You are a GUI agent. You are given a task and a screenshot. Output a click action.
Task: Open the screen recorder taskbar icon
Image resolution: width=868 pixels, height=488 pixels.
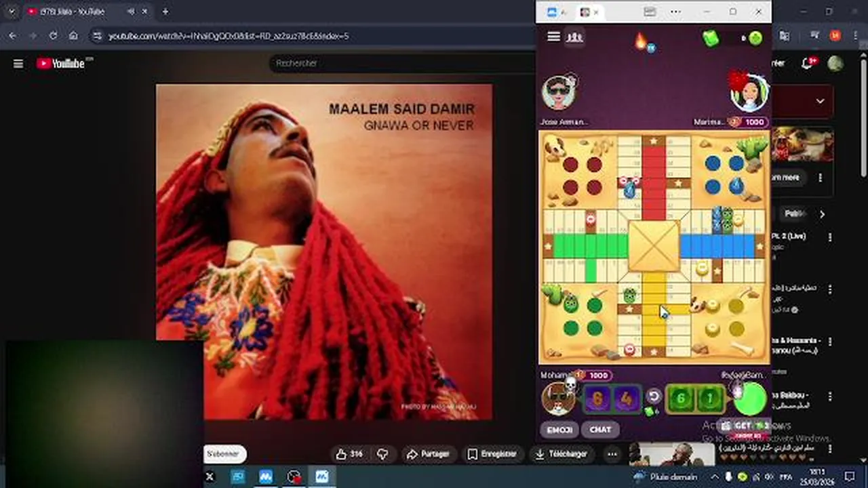coord(294,477)
